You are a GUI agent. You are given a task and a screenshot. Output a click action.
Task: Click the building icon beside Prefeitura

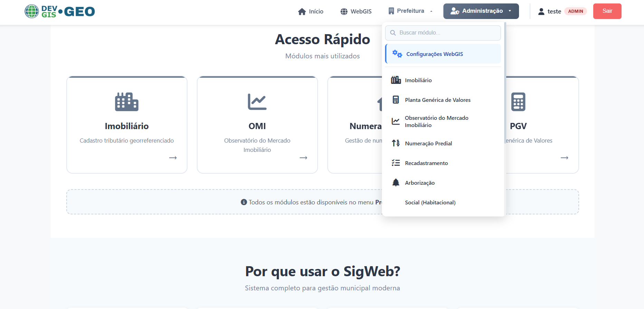[x=391, y=11]
